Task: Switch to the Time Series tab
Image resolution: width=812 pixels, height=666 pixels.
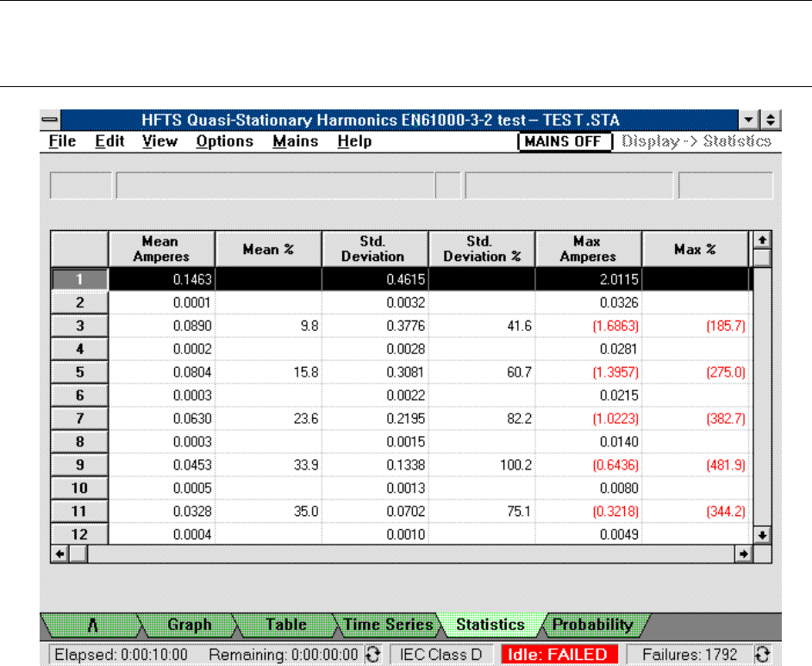Action: pyautogui.click(x=388, y=625)
